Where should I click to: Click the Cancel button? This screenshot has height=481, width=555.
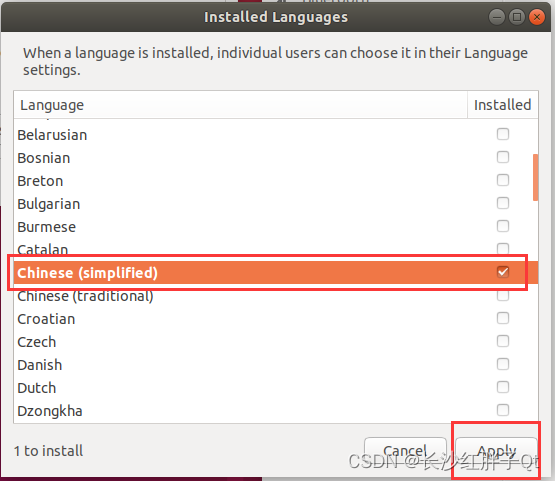point(405,451)
